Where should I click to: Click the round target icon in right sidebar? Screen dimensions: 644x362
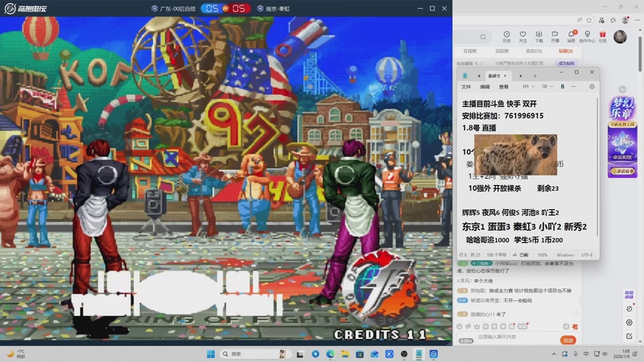(630, 323)
